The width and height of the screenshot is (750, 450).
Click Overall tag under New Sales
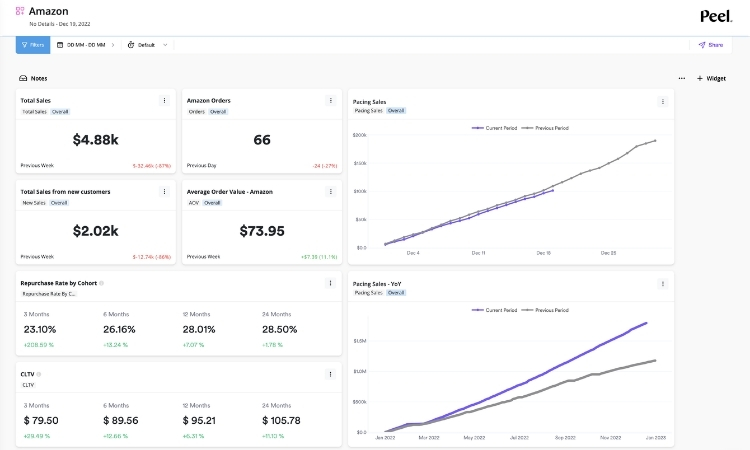59,203
